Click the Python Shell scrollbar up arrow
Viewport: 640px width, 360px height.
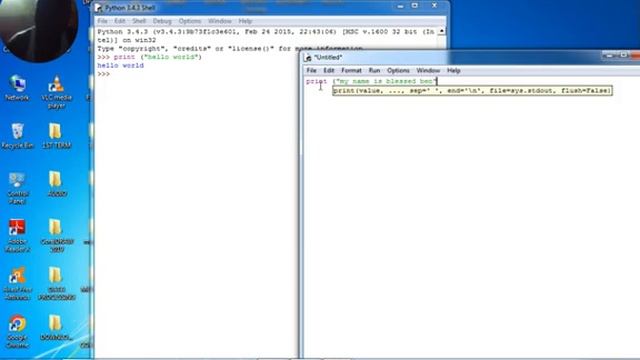click(442, 31)
